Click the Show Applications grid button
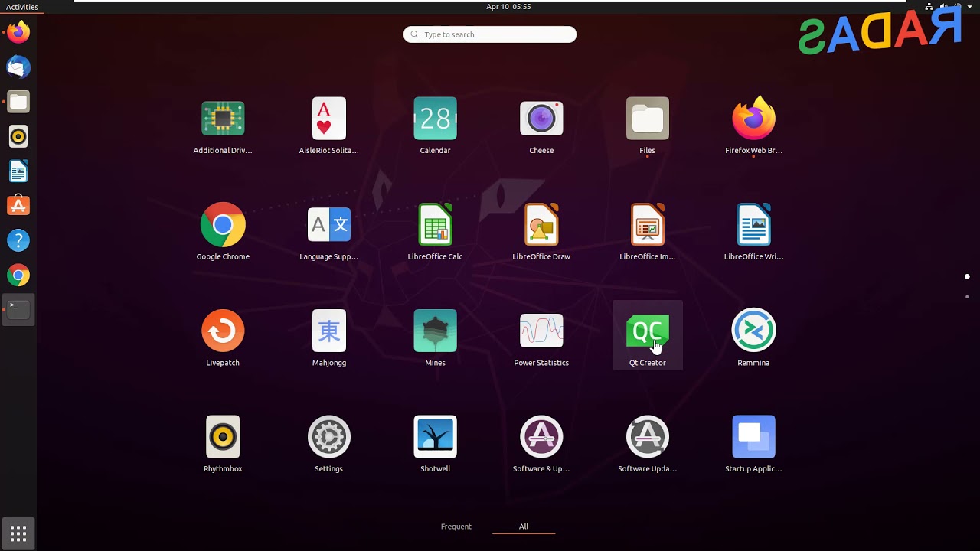 18,533
